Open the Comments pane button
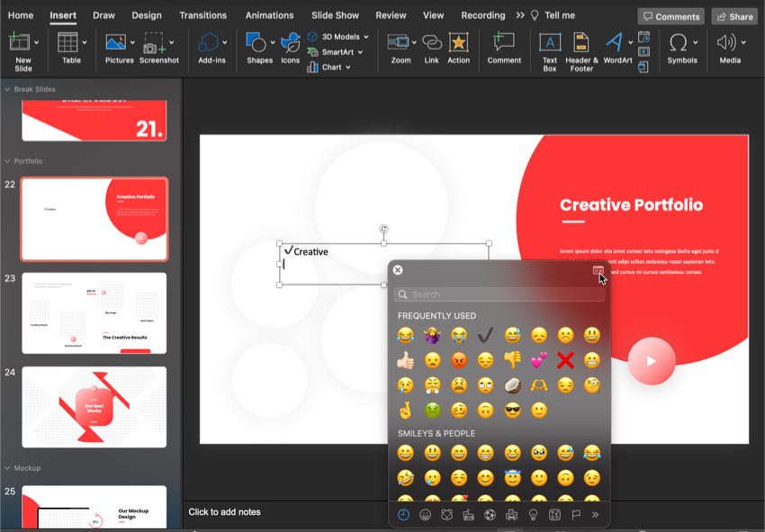 (670, 16)
